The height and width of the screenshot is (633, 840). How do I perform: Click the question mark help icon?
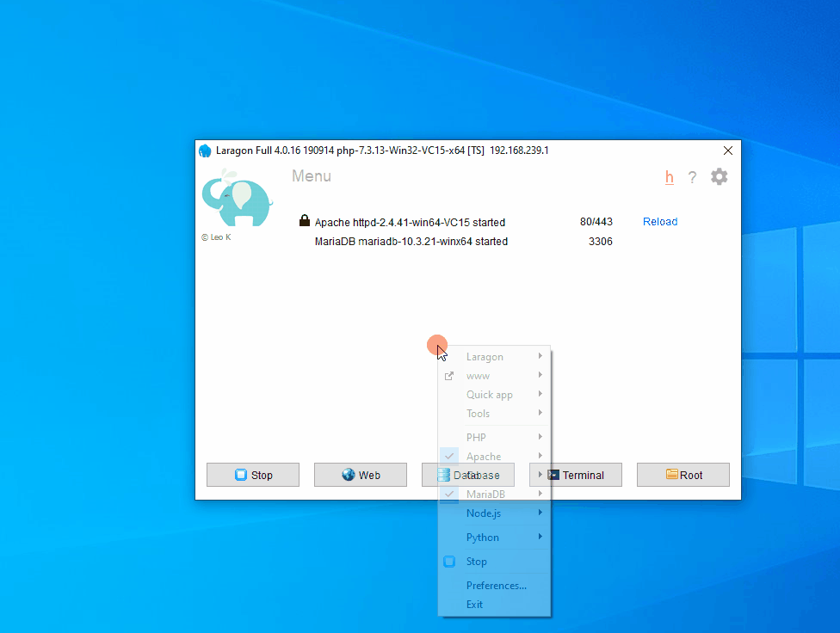[692, 177]
